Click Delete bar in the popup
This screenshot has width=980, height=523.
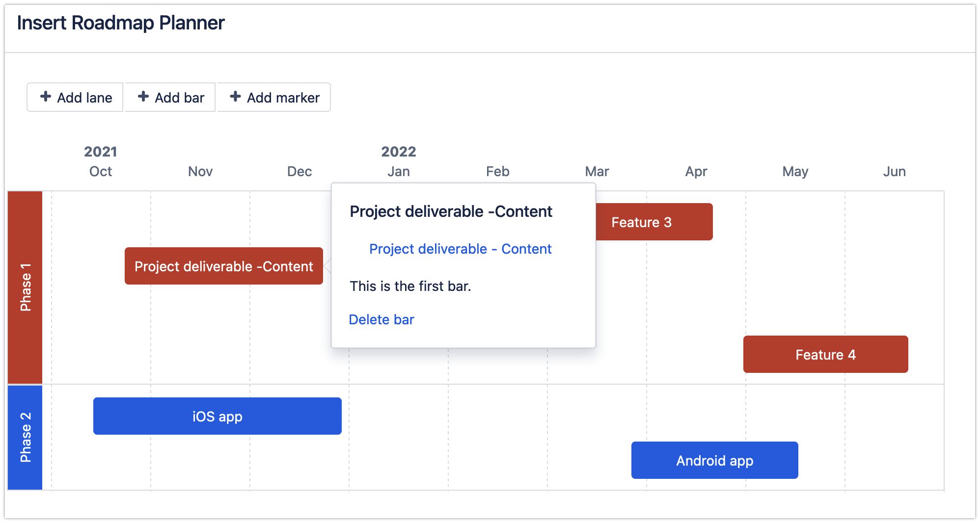point(381,319)
